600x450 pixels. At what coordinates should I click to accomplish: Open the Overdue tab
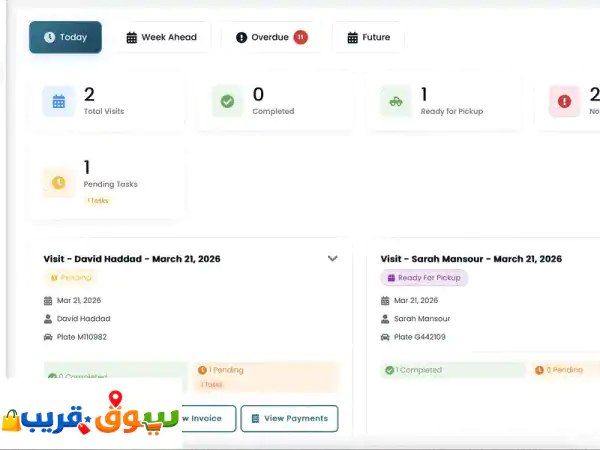[272, 37]
